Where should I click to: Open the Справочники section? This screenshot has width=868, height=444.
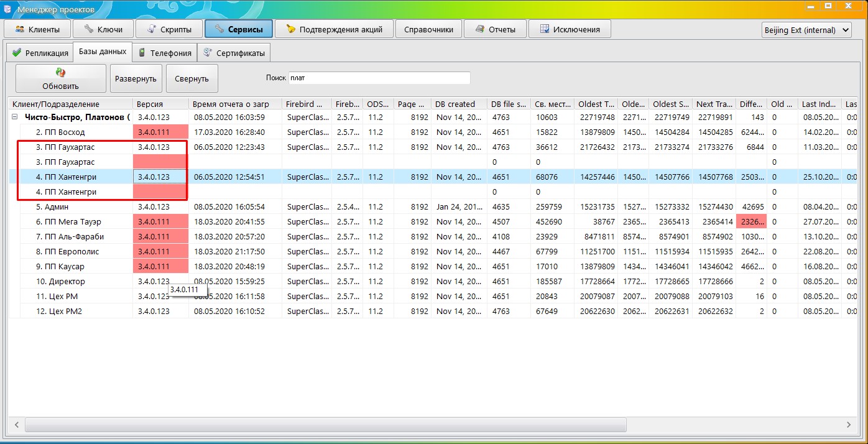[x=429, y=29]
